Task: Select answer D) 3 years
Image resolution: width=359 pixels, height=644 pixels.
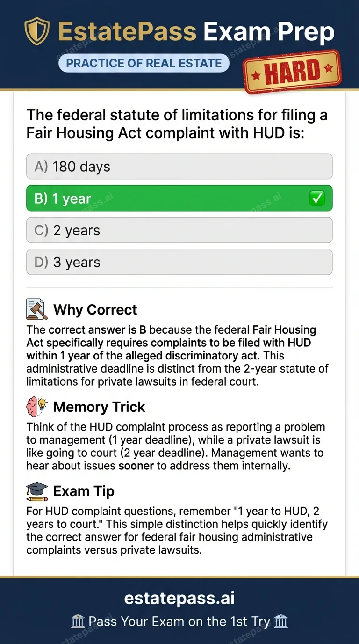Action: pos(179,262)
